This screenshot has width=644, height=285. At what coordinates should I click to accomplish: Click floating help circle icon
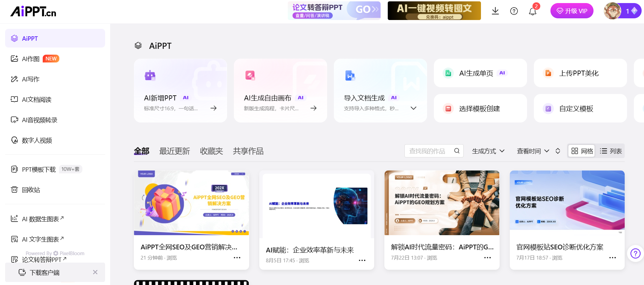tap(636, 253)
